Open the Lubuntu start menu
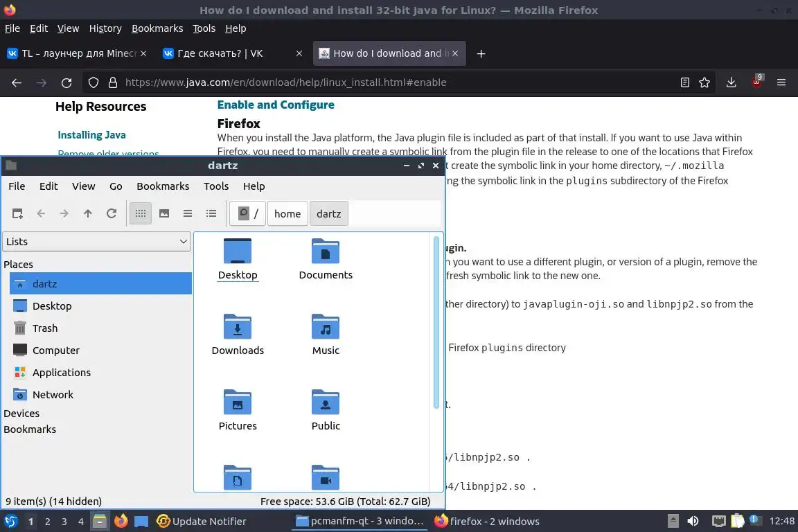 [10, 522]
